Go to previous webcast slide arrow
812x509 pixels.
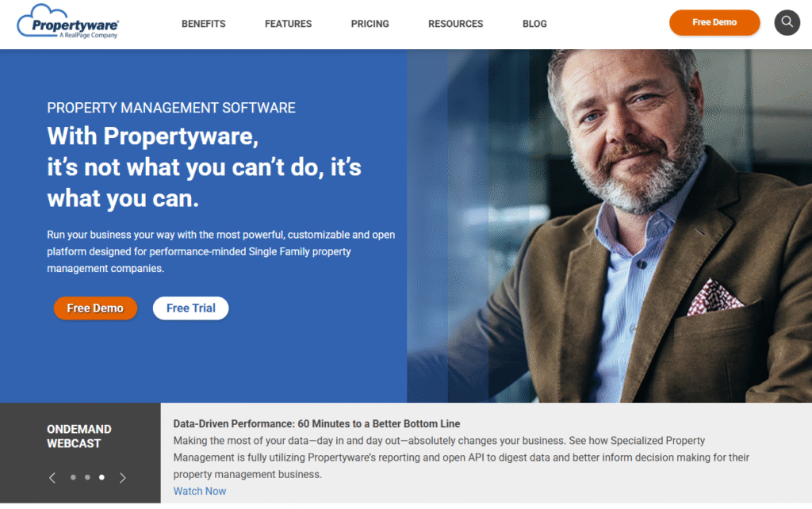(x=52, y=477)
